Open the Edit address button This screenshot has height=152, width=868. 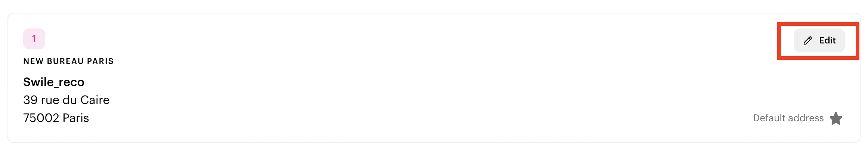click(819, 40)
